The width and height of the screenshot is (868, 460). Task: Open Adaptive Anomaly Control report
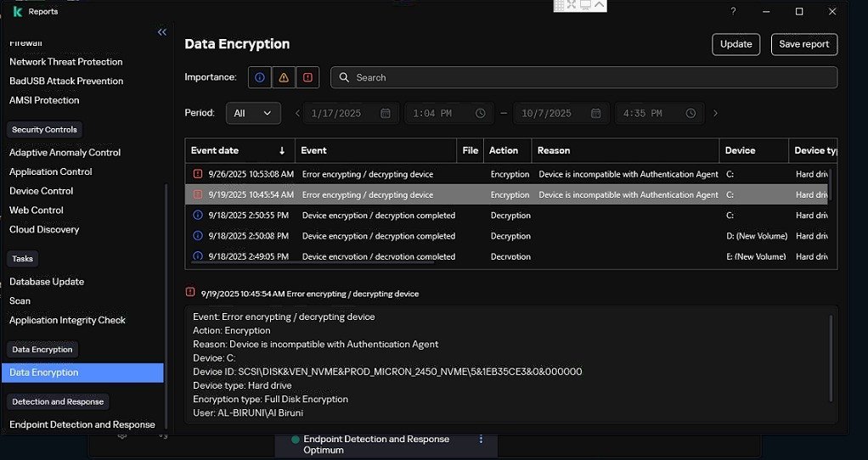pyautogui.click(x=65, y=153)
